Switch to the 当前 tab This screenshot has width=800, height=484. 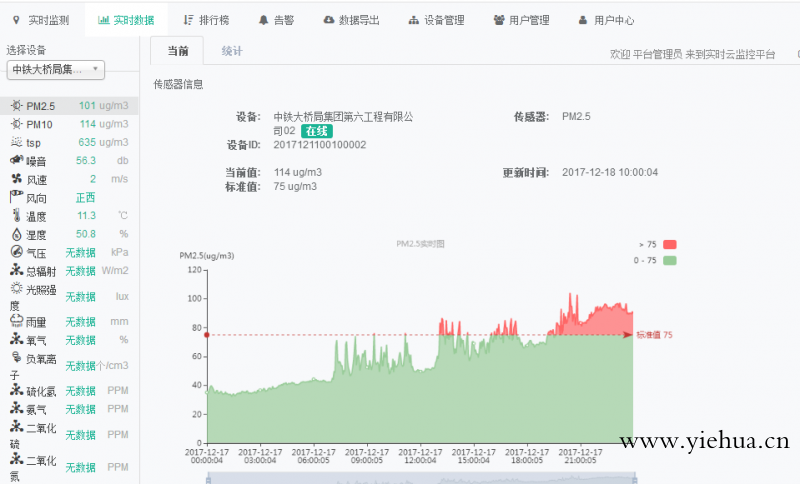[x=178, y=50]
